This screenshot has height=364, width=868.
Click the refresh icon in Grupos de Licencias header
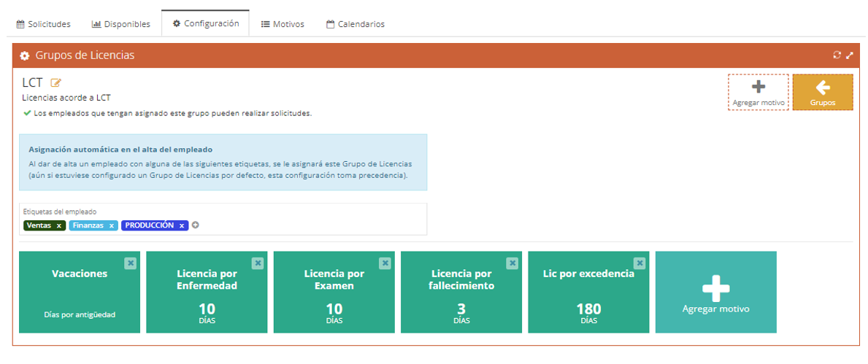(837, 55)
